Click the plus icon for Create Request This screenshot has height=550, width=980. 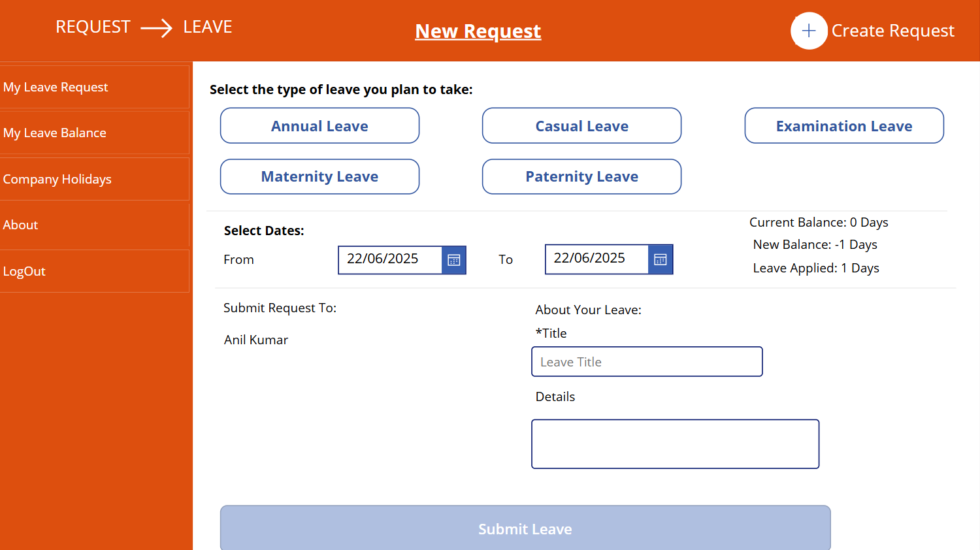809,31
